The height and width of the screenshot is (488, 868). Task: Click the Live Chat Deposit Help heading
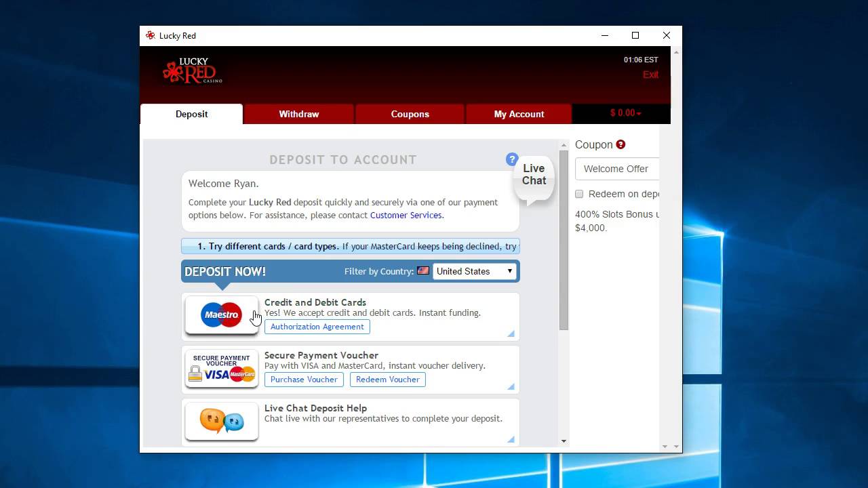click(x=315, y=408)
